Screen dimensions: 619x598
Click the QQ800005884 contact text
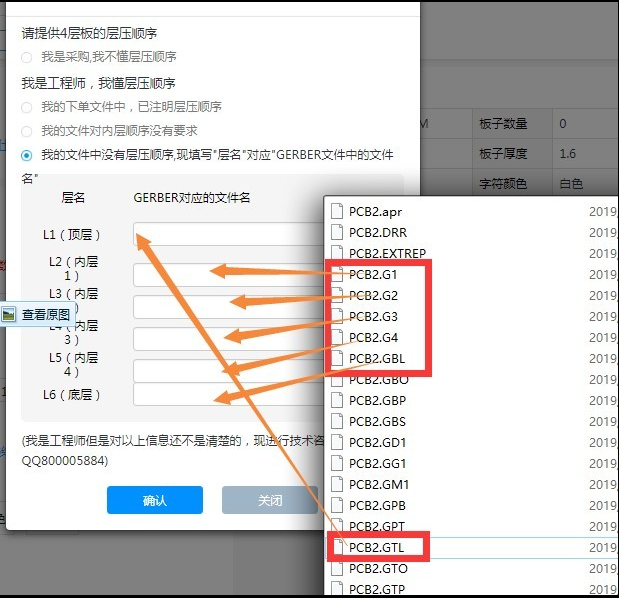pyautogui.click(x=63, y=460)
